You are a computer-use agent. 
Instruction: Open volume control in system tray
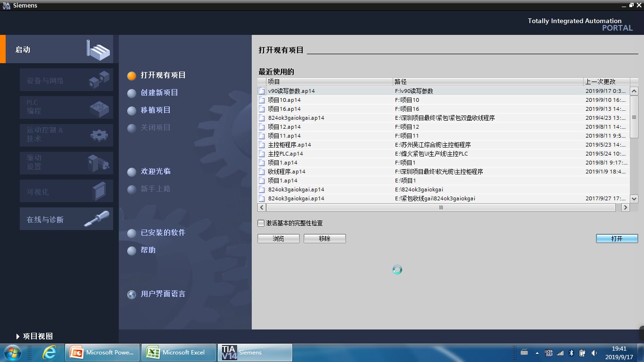click(594, 353)
